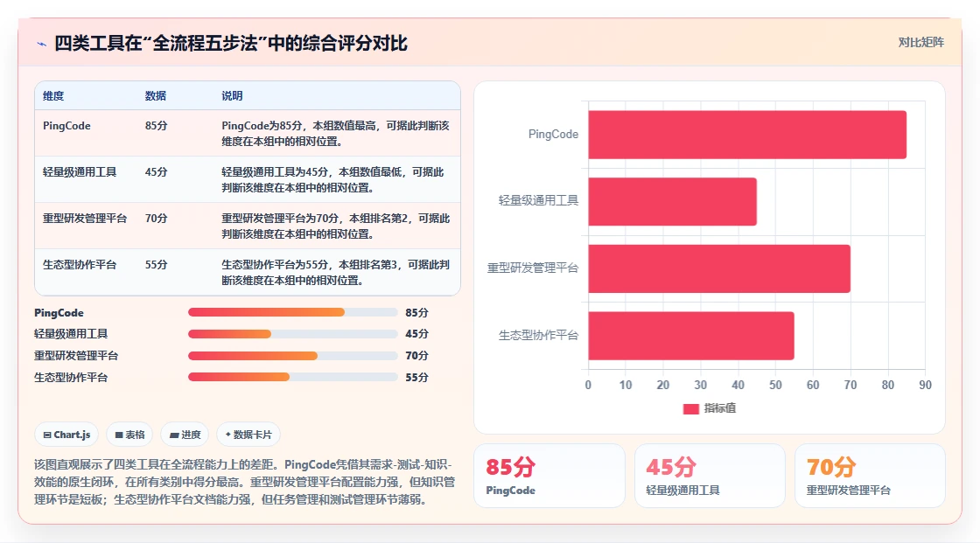The image size is (980, 543).
Task: Click the 对比矩阵 label in the header
Action: [x=920, y=43]
